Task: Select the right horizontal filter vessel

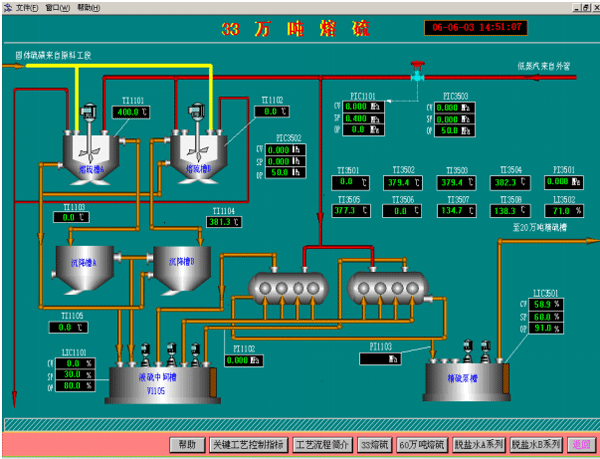Action: [x=386, y=287]
